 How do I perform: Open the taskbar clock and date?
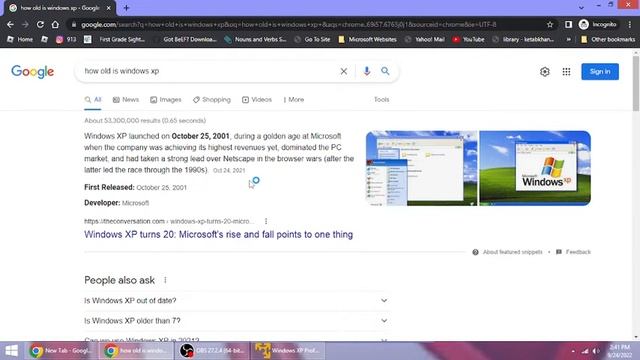619,351
